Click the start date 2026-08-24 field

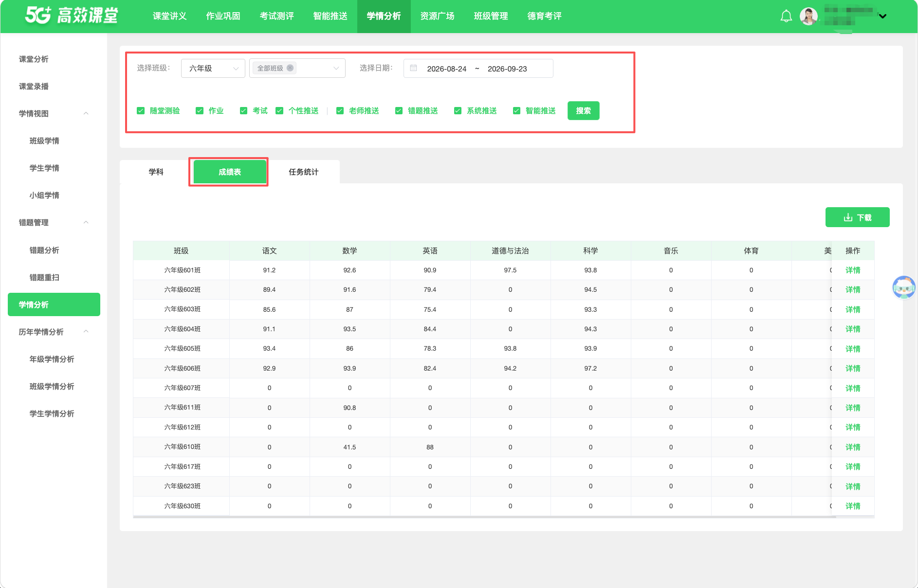pyautogui.click(x=447, y=69)
